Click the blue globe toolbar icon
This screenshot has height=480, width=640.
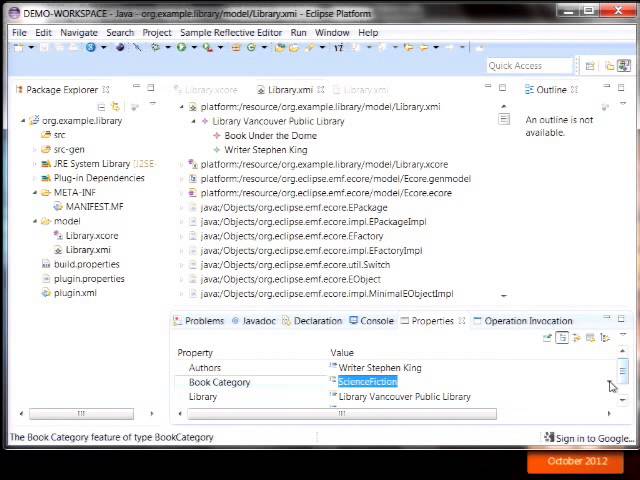tap(91, 47)
